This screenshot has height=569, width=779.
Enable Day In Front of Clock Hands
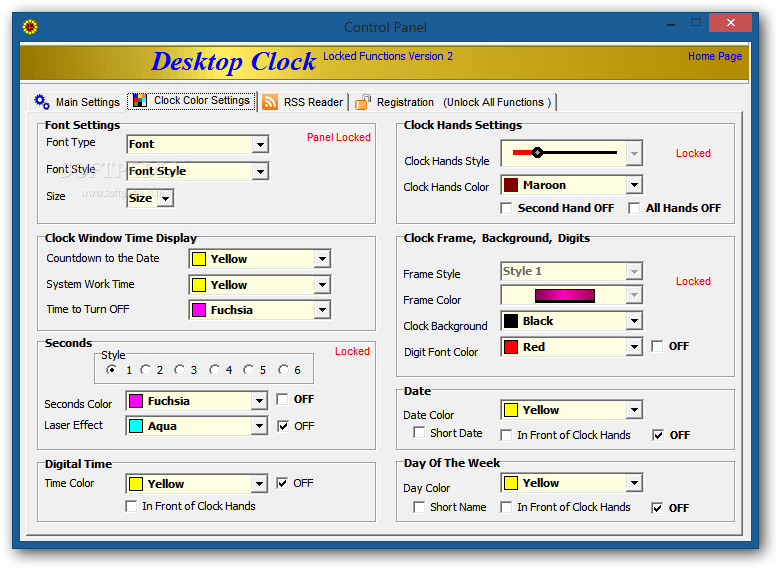506,507
